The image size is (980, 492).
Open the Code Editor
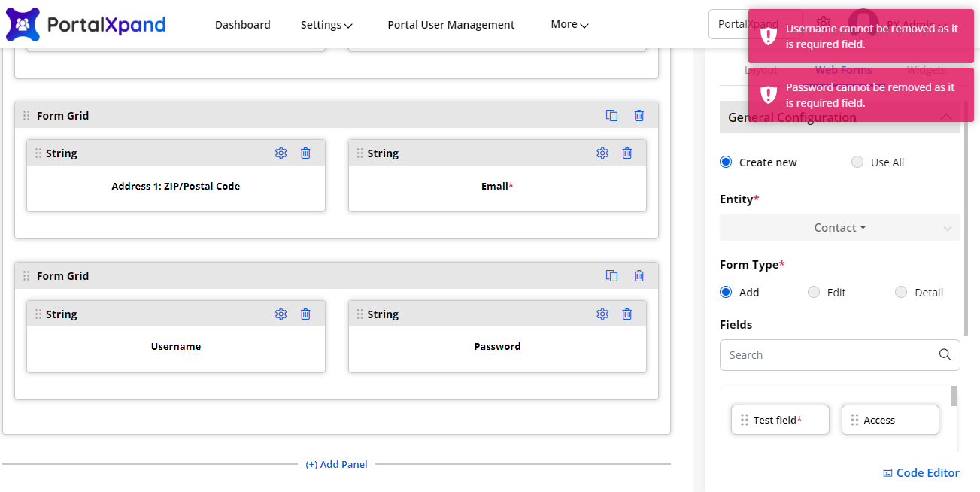(921, 473)
